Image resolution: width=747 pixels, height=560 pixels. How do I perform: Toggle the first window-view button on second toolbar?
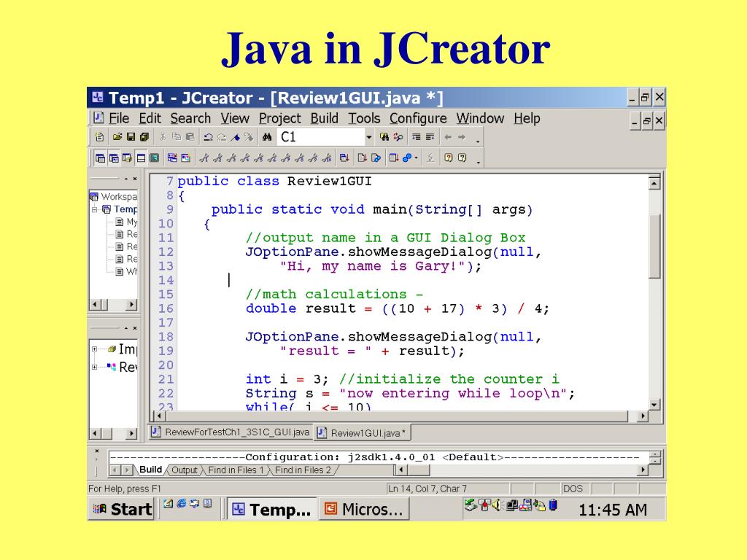point(100,158)
